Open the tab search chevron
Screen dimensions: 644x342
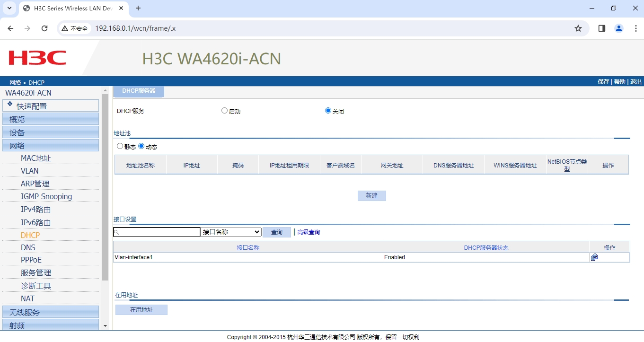[9, 8]
